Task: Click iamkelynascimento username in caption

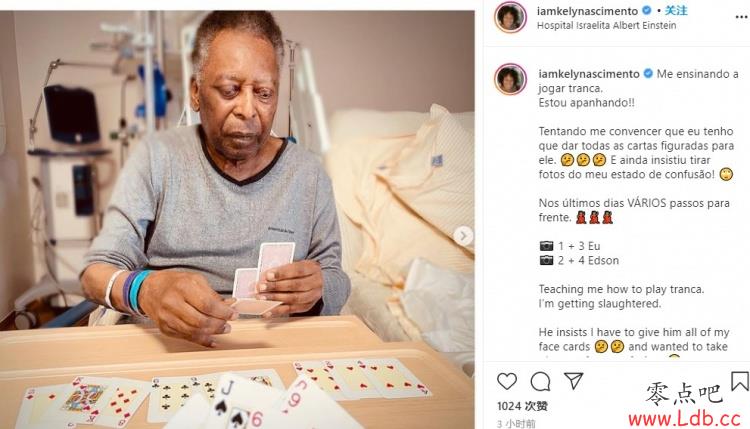Action: [x=589, y=74]
